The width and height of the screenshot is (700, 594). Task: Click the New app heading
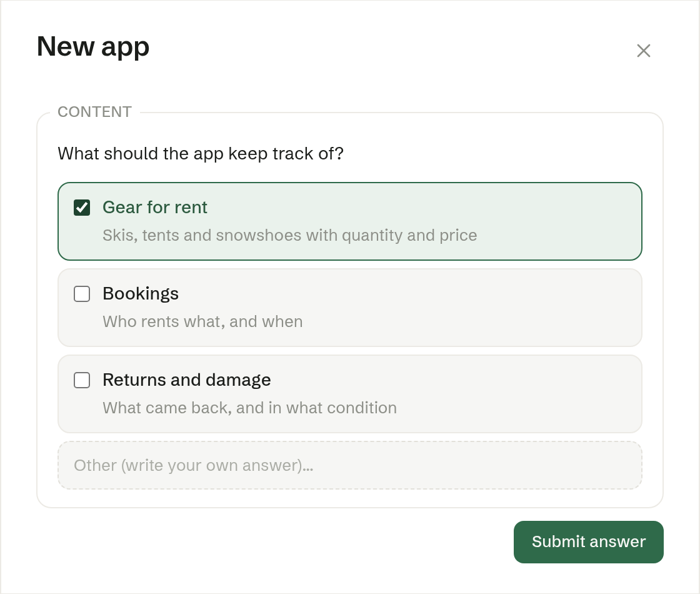pyautogui.click(x=93, y=46)
